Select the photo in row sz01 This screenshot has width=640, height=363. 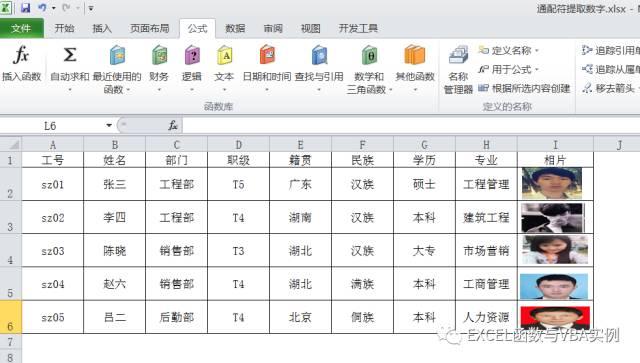pos(552,183)
